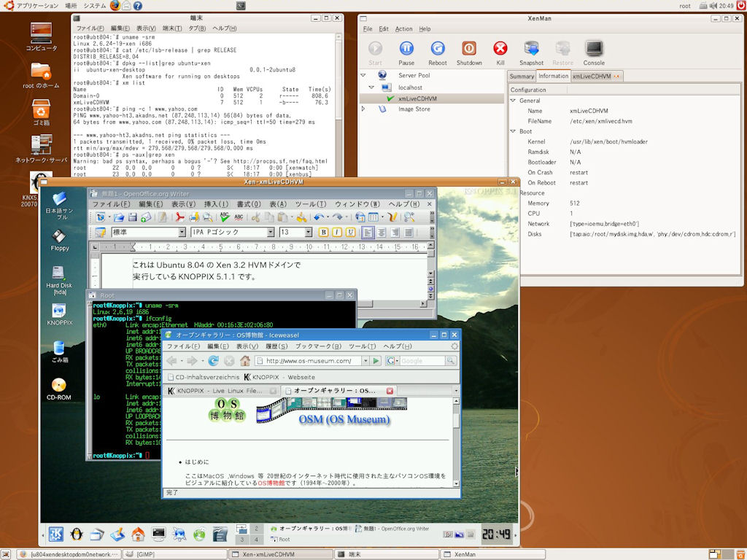Image resolution: width=747 pixels, height=560 pixels.
Task: Launch Firefox from the Ubuntu top panel
Action: click(115, 6)
